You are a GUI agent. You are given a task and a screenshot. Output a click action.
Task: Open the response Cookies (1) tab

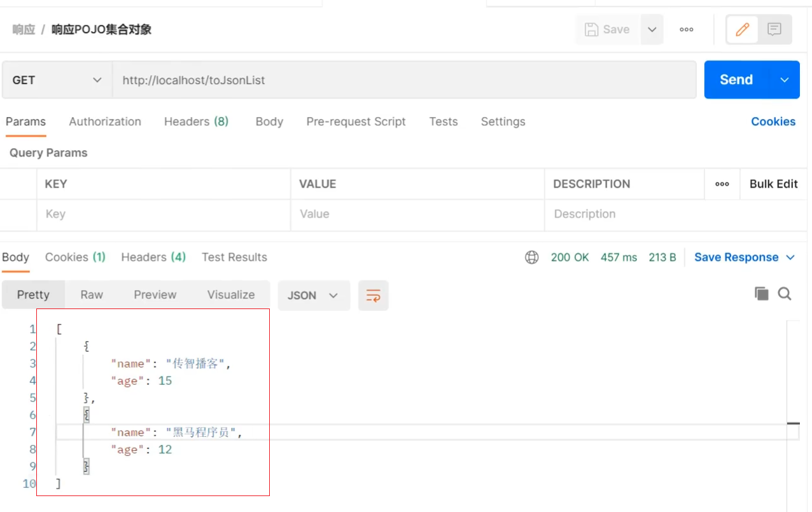(75, 257)
